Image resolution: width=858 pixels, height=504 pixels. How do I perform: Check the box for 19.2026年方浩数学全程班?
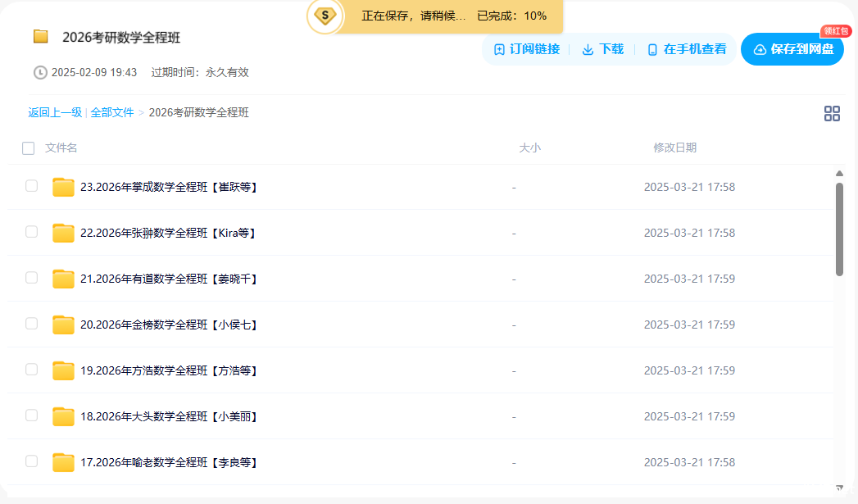pos(32,370)
